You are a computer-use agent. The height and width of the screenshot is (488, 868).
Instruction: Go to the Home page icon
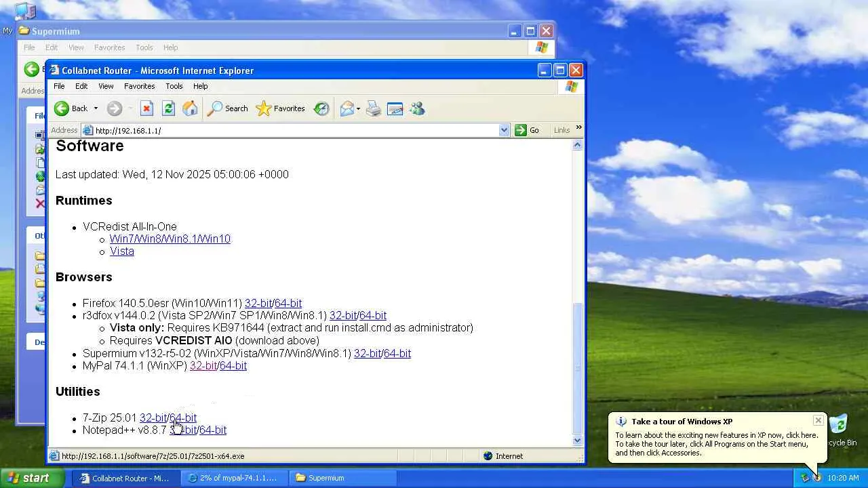click(x=190, y=108)
